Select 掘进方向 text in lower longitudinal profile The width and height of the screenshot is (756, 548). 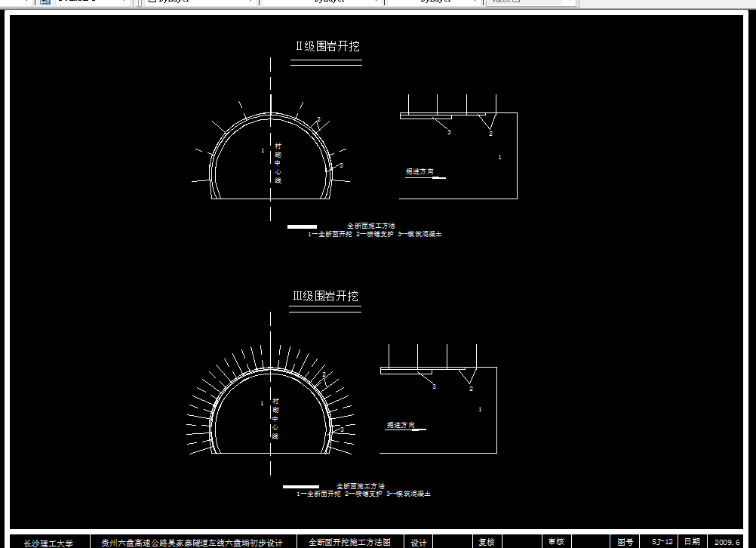click(401, 425)
